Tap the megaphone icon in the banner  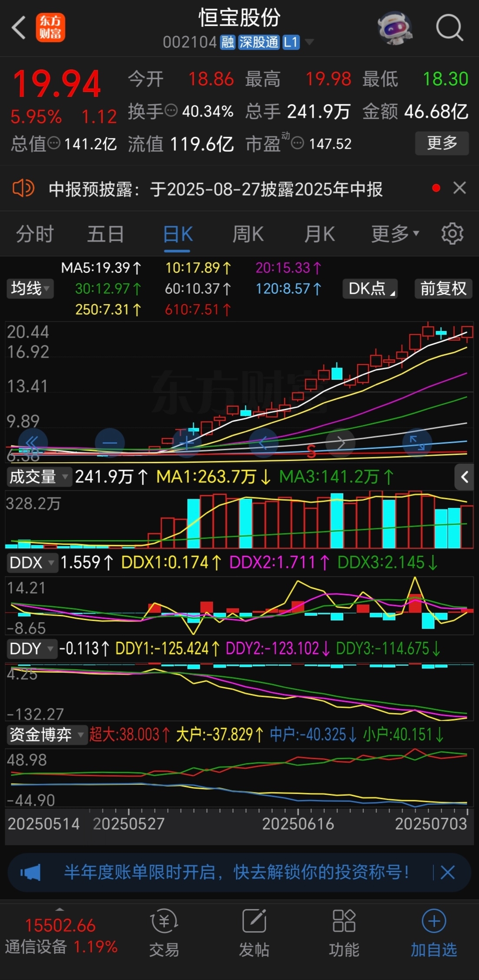[30, 872]
